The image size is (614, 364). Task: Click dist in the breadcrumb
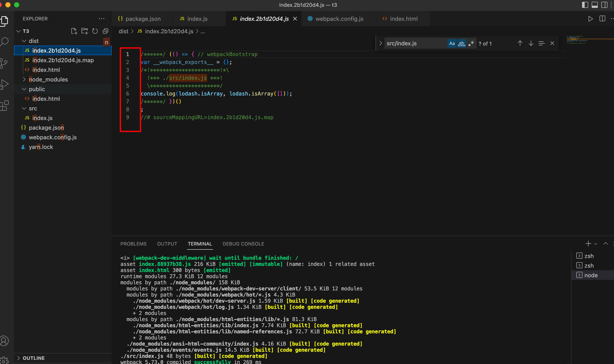click(x=123, y=31)
